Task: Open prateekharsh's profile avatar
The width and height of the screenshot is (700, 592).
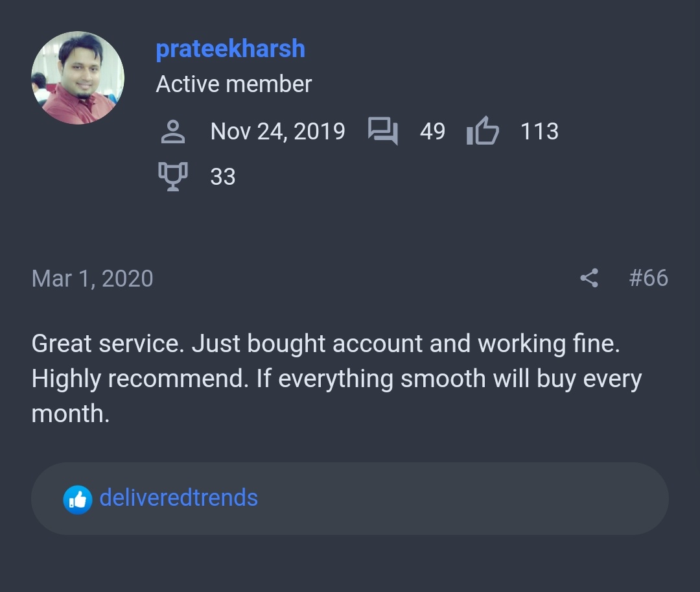Action: click(78, 78)
